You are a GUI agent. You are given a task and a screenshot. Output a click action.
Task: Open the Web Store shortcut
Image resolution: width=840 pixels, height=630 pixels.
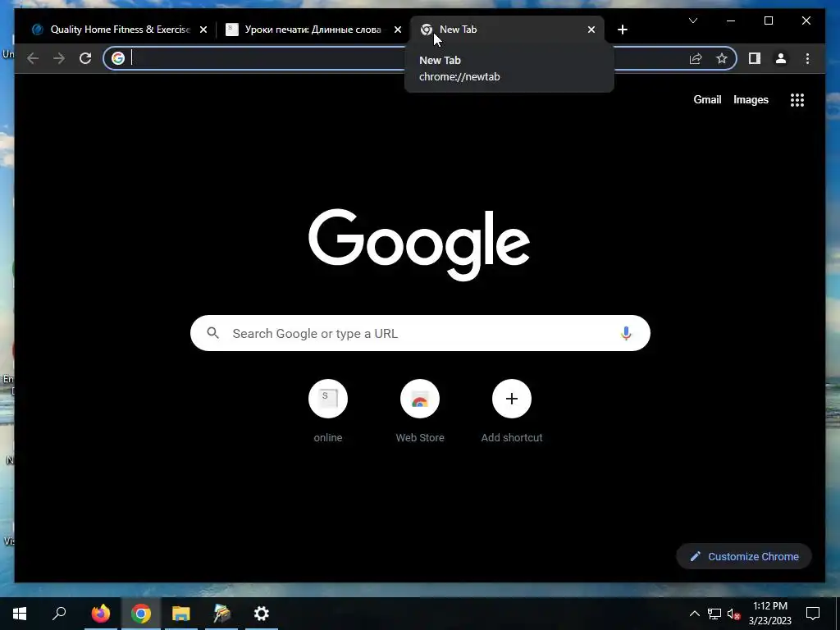[420, 412]
